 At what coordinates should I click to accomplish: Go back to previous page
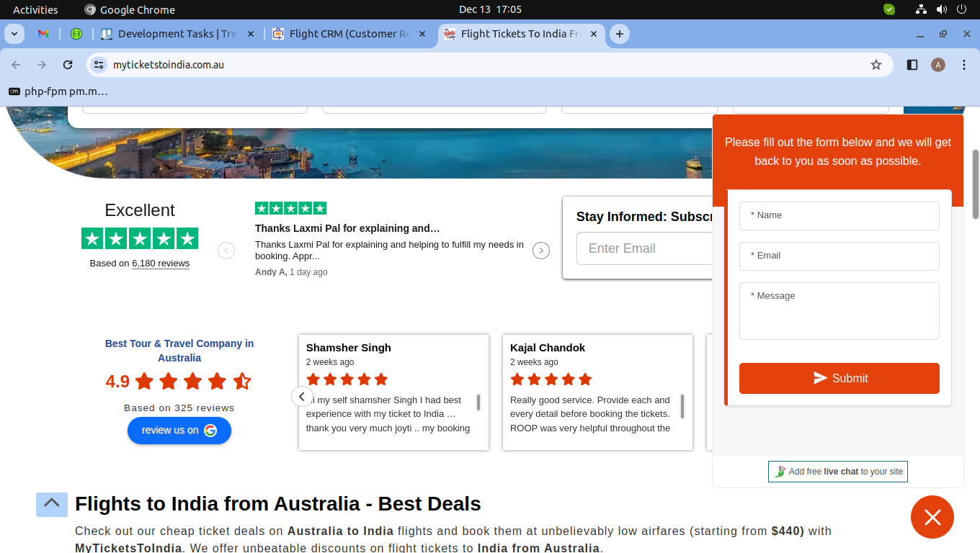pos(16,65)
